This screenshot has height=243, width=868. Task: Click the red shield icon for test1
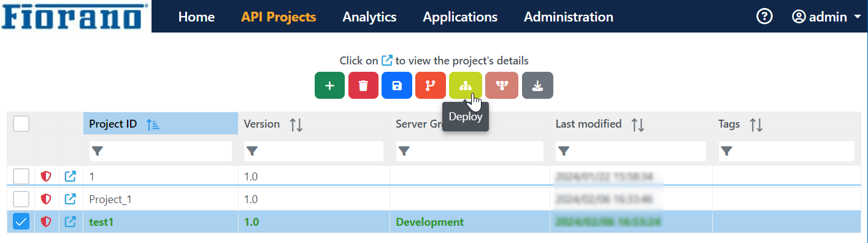click(x=46, y=222)
